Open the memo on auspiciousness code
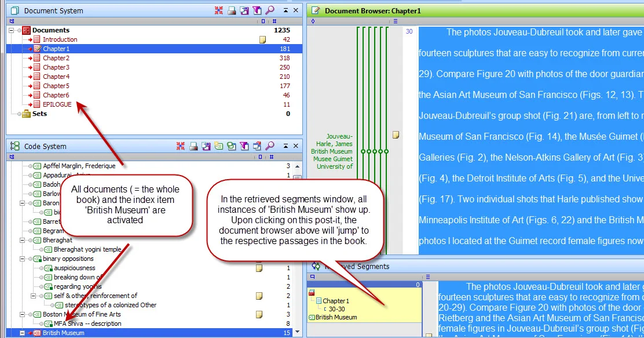 [259, 268]
